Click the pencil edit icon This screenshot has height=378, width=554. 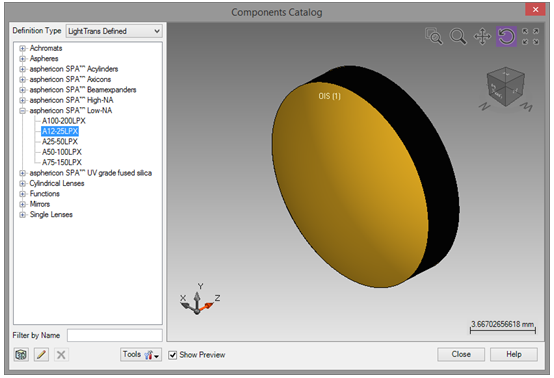(x=41, y=354)
